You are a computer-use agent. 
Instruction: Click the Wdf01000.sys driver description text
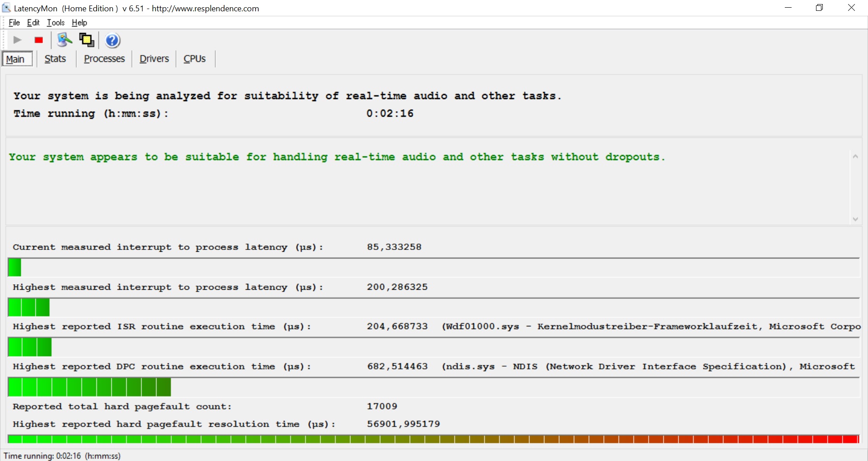(651, 326)
